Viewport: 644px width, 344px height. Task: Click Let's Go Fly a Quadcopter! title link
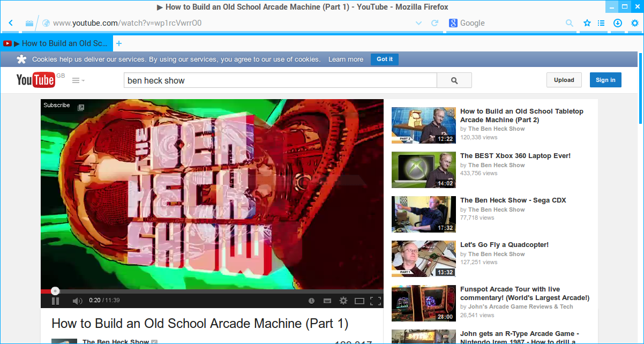pos(505,245)
